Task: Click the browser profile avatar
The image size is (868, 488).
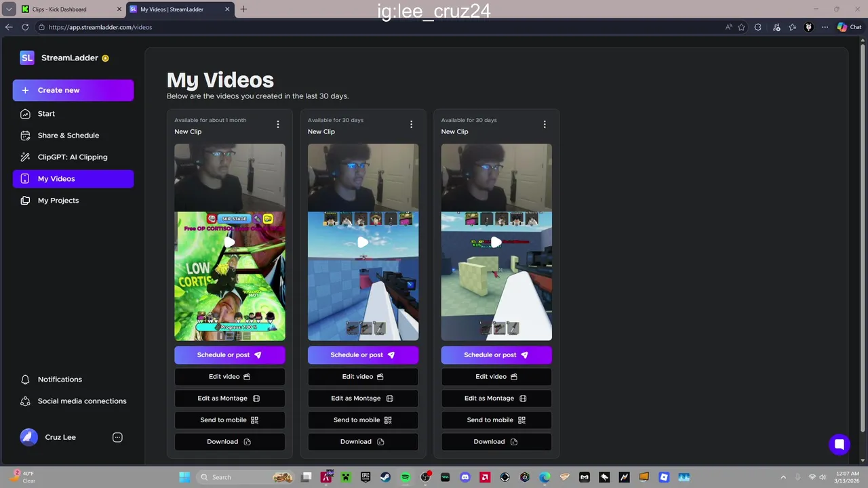Action: click(x=808, y=27)
